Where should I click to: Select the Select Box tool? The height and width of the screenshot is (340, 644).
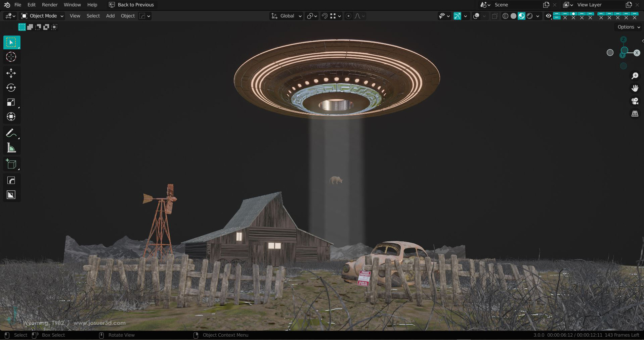[x=11, y=43]
